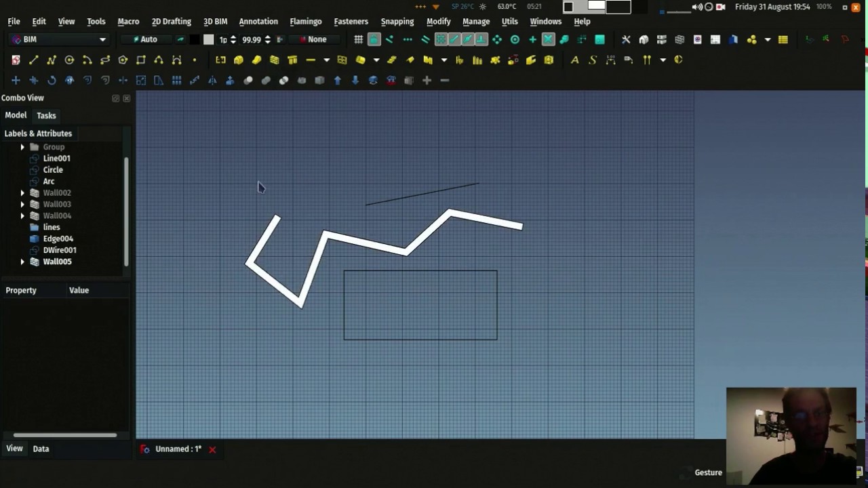Click the blue Array grid icon

pyautogui.click(x=176, y=81)
